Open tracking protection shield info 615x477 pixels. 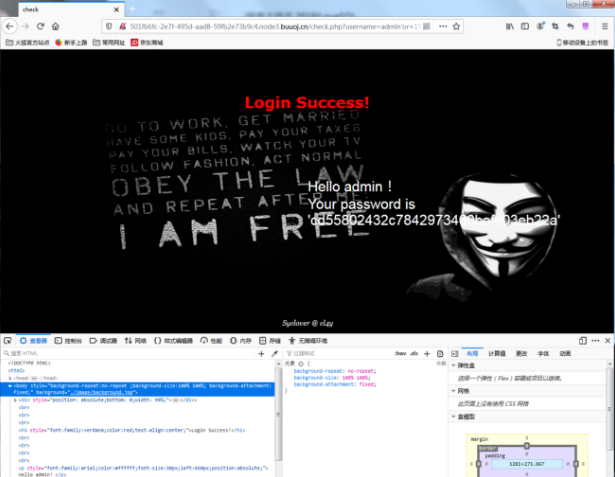coord(109,26)
